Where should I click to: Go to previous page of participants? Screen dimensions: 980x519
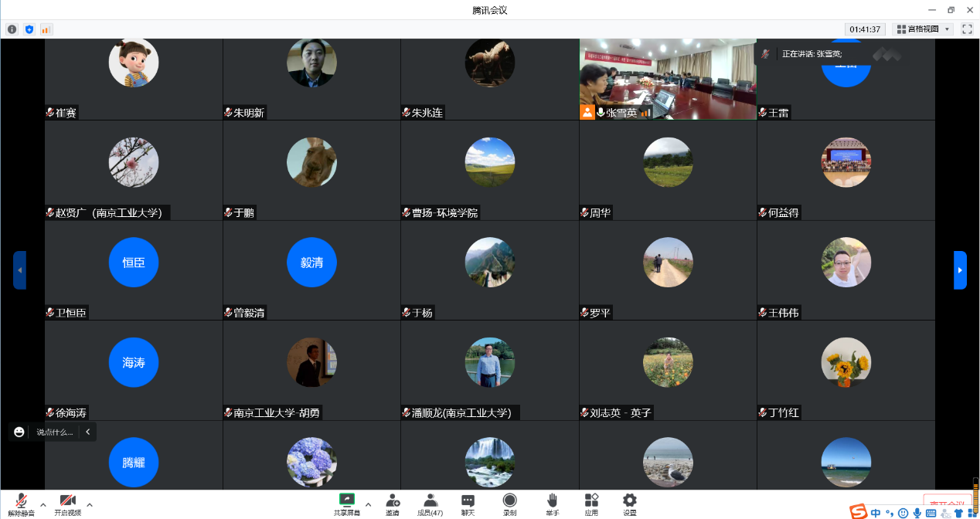[19, 270]
